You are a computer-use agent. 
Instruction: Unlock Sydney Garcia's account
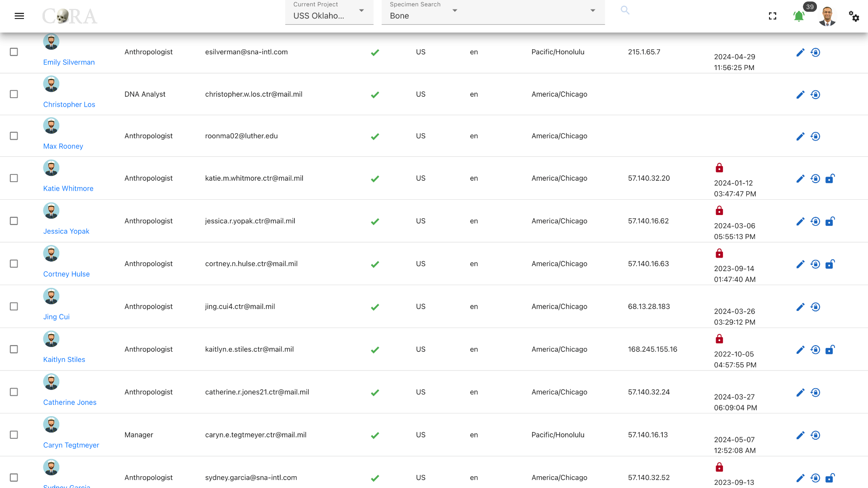pos(830,478)
